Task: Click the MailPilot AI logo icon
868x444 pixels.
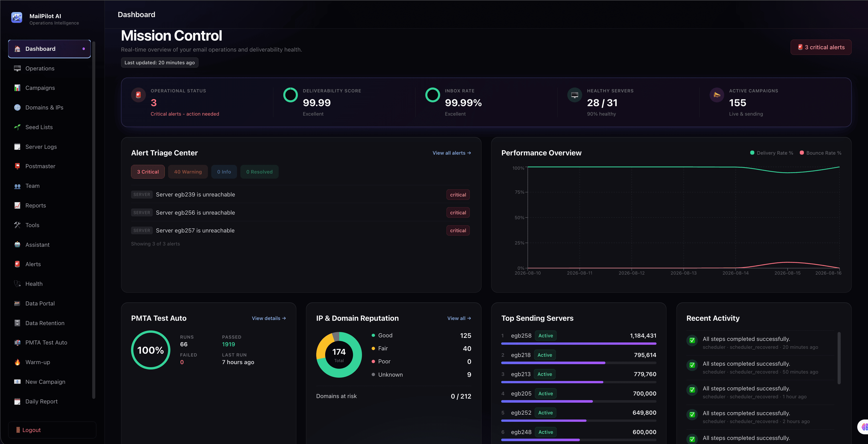Action: pyautogui.click(x=17, y=18)
